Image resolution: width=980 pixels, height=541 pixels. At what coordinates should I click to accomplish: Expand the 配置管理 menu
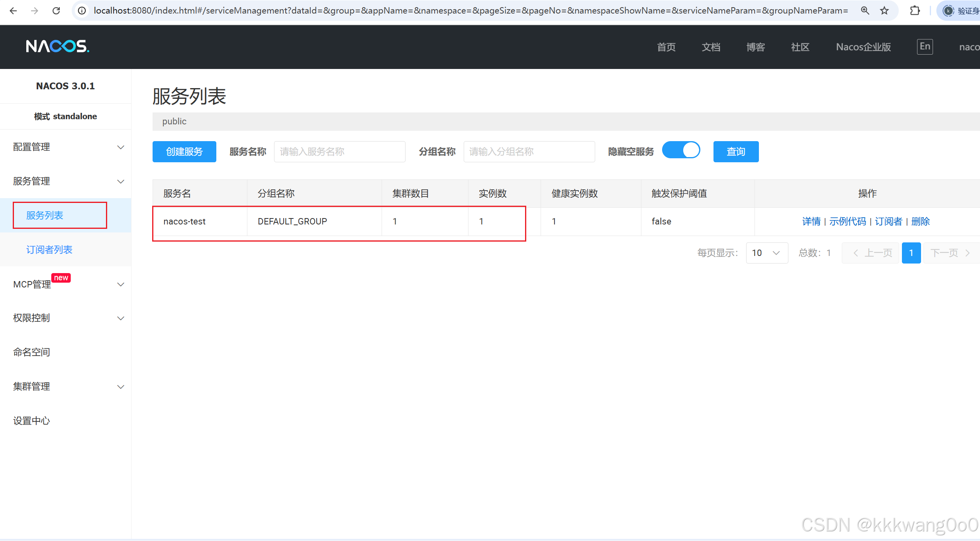[66, 147]
